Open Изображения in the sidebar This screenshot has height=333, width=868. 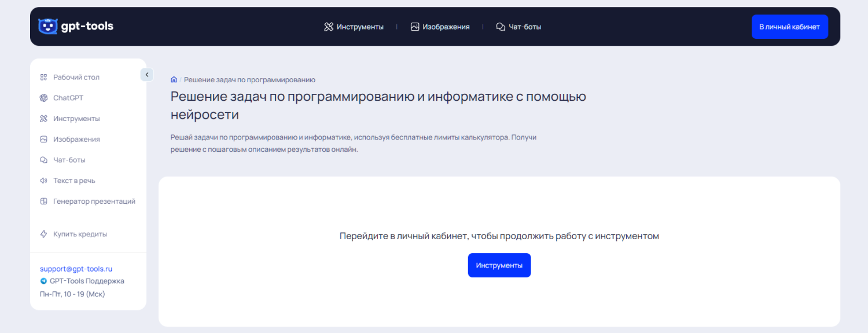click(76, 140)
